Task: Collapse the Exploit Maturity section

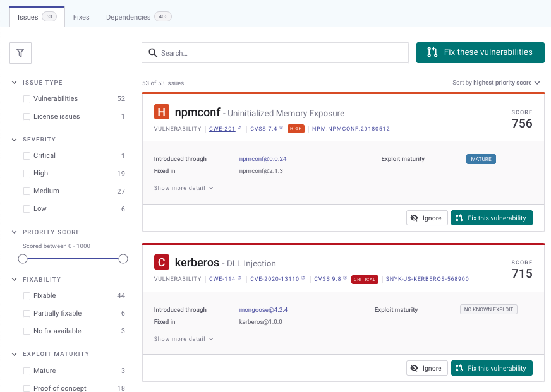Action: click(x=15, y=354)
